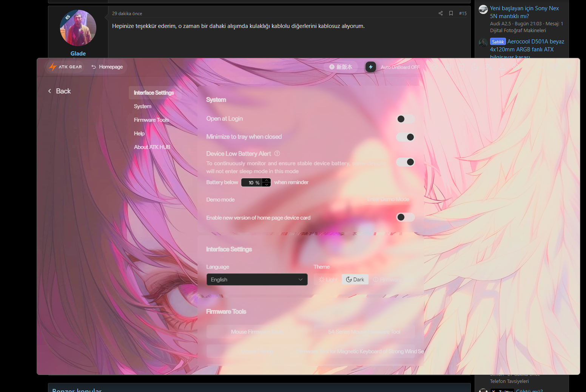Image resolution: width=586 pixels, height=392 pixels.
Task: Click the Auto OnBoard OFF label
Action: pyautogui.click(x=400, y=67)
